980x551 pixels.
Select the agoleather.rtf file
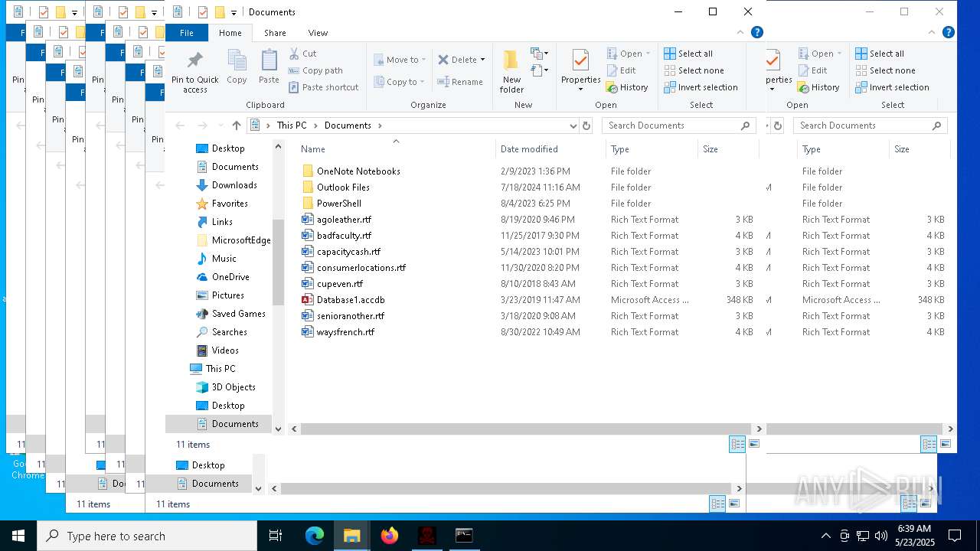344,220
